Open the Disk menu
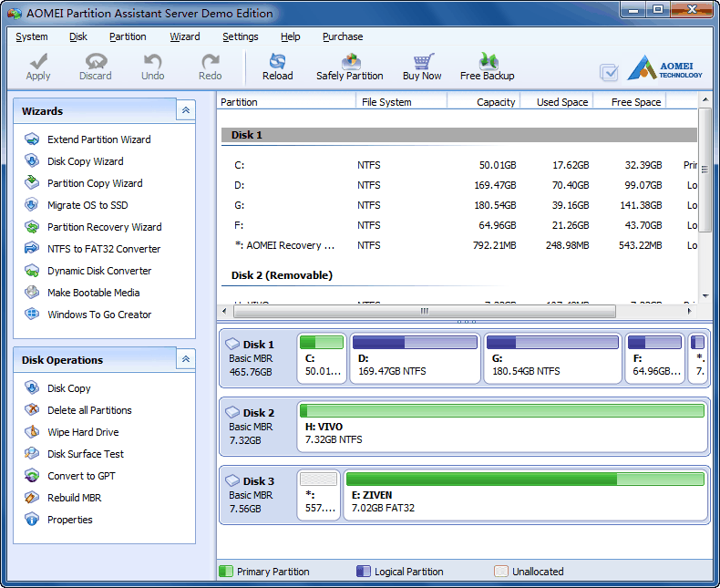 point(78,36)
